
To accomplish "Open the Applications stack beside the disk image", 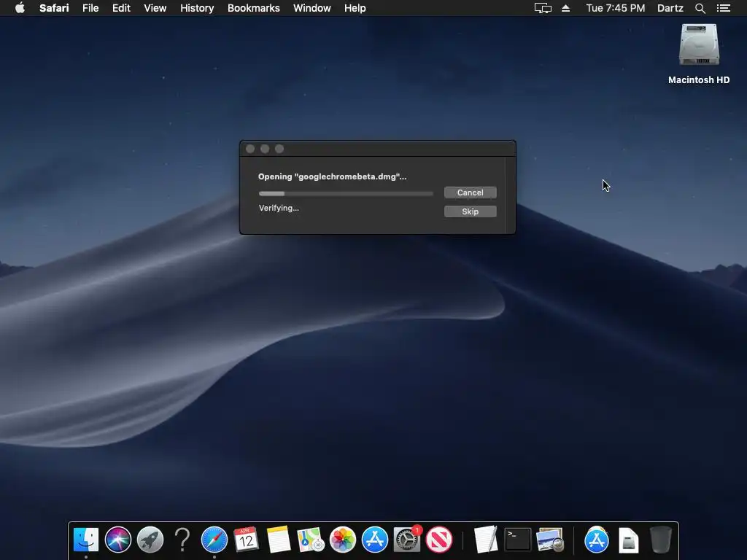I will (597, 540).
